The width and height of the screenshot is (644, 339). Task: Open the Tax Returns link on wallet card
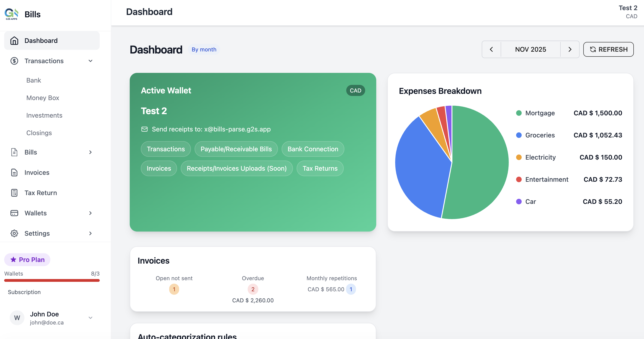tap(320, 168)
